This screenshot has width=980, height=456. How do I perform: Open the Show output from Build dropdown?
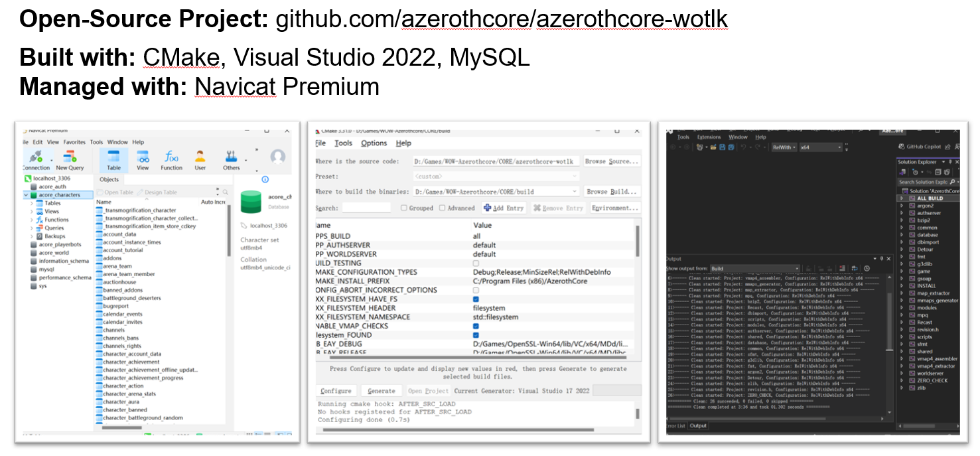[755, 268]
